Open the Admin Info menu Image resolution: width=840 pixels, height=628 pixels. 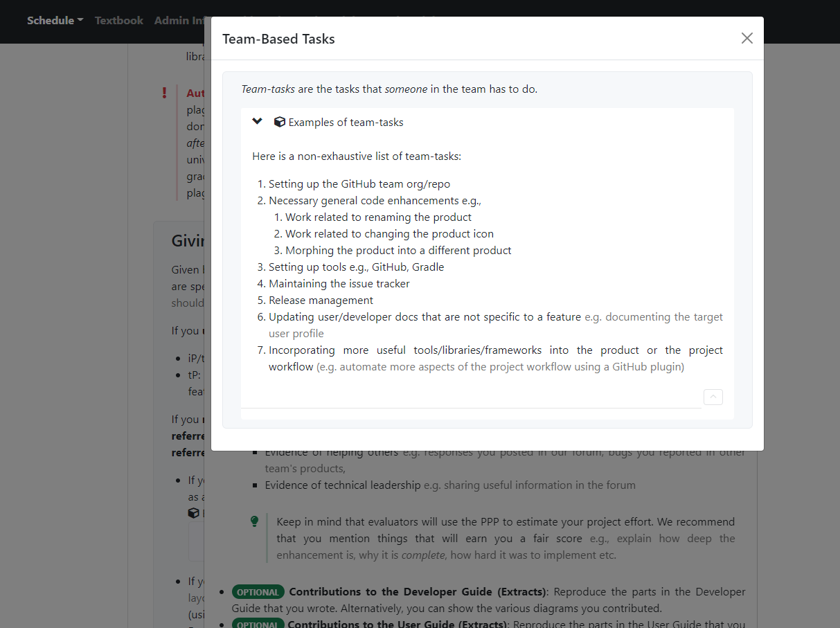pos(179,20)
